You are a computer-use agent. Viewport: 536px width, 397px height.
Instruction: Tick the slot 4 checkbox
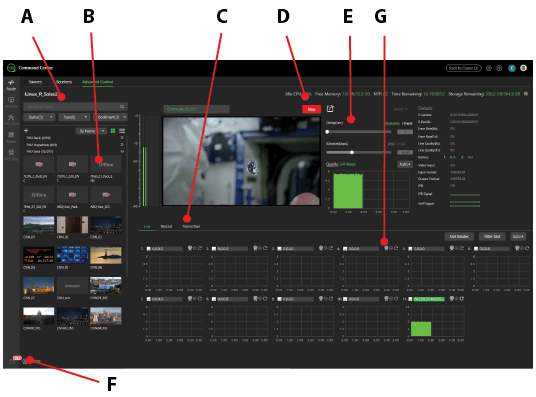(345, 249)
